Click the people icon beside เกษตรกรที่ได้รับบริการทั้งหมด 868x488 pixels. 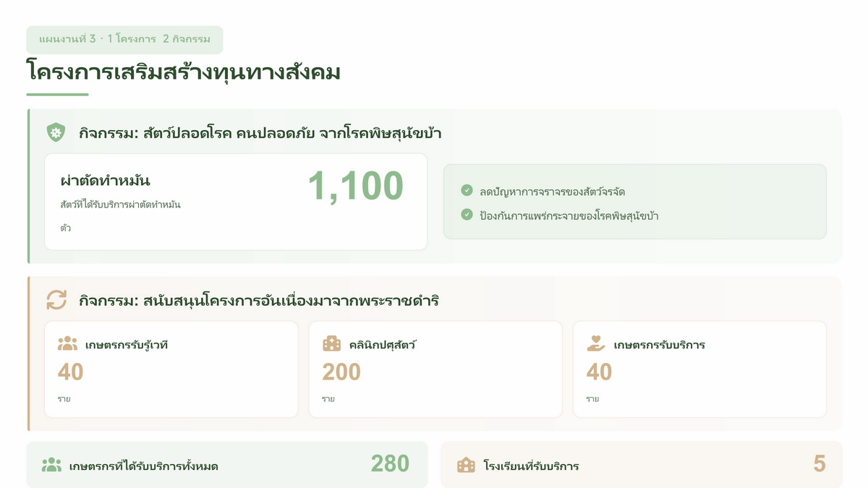click(x=51, y=466)
